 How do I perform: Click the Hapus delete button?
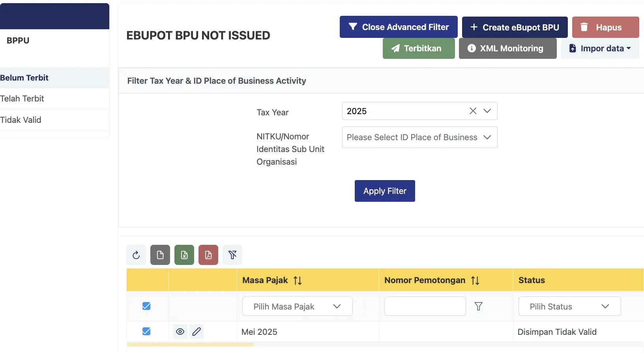coord(606,27)
